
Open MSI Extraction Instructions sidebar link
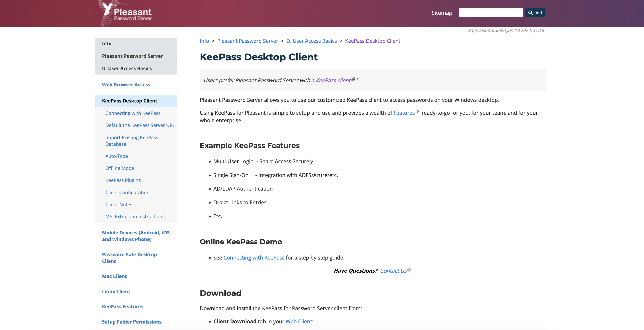135,217
